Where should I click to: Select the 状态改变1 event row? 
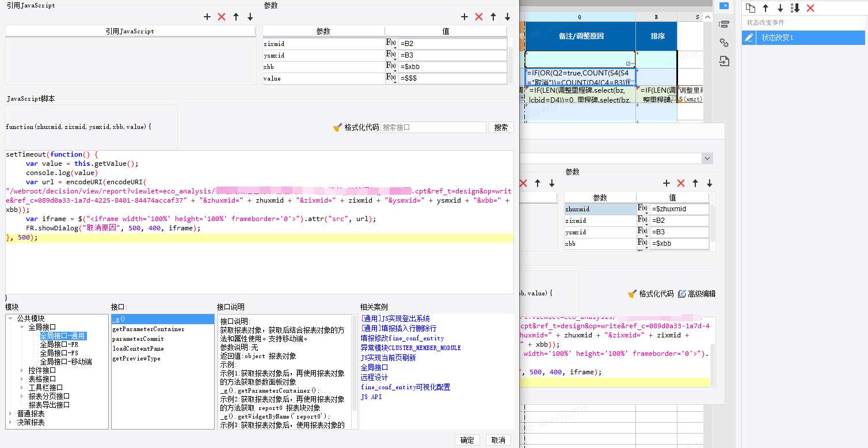click(x=803, y=37)
